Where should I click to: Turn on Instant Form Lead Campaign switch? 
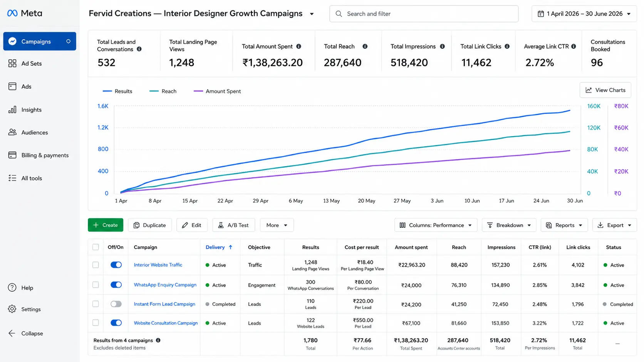(x=116, y=304)
